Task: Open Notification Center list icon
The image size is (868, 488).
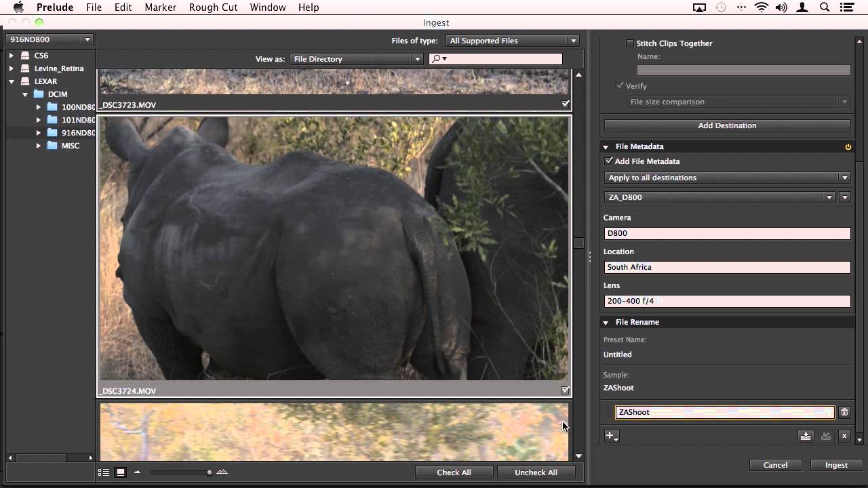Action: click(846, 7)
